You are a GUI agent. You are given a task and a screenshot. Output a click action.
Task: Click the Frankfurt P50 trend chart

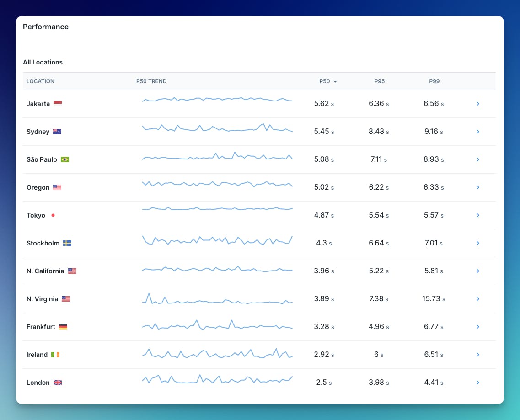pos(217,325)
